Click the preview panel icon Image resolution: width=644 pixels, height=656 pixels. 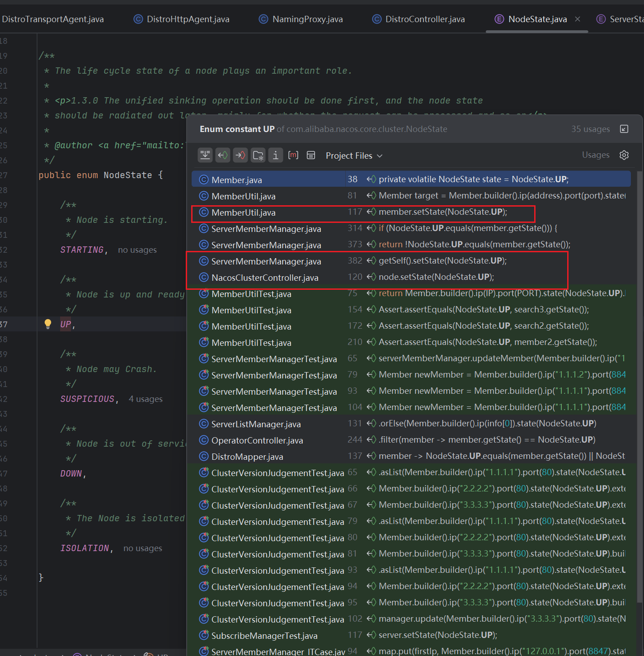coord(311,156)
